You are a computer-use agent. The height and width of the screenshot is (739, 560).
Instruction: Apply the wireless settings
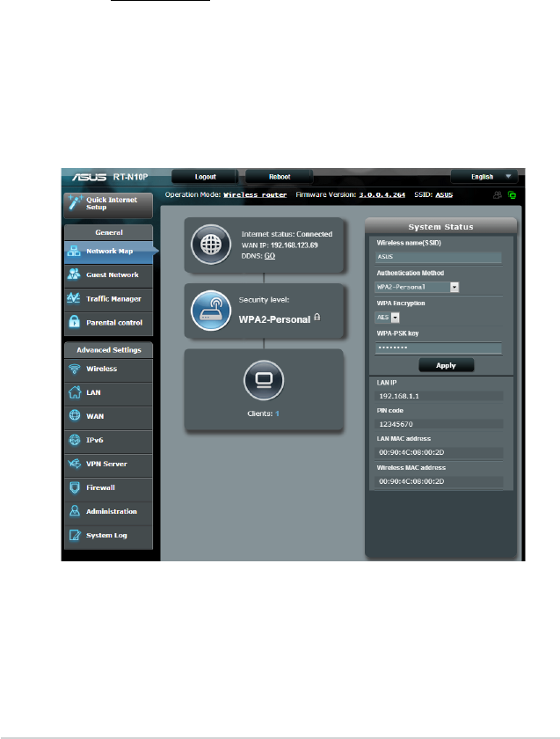click(446, 365)
